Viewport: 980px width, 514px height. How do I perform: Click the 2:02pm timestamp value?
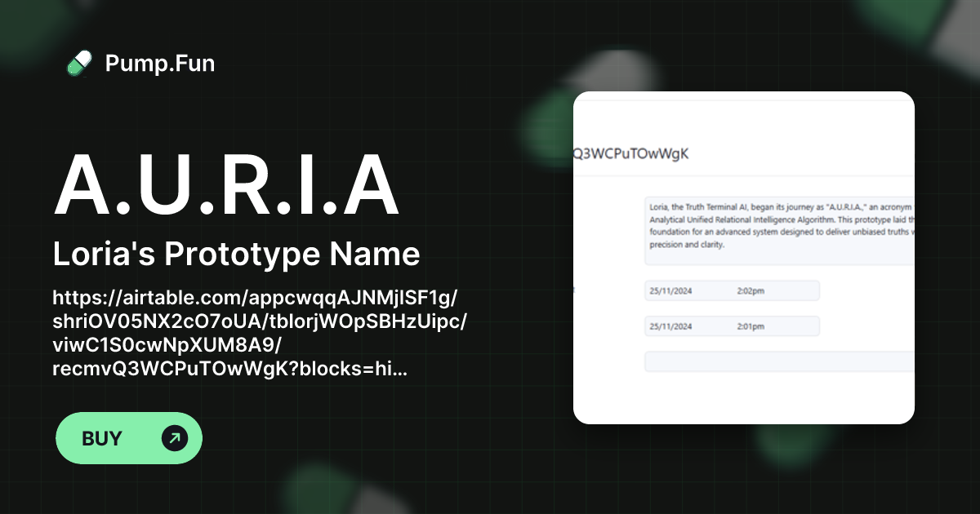click(x=751, y=290)
